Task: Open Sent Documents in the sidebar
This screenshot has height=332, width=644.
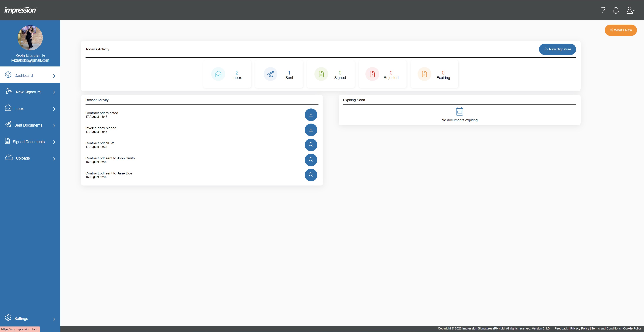Action: (28, 125)
